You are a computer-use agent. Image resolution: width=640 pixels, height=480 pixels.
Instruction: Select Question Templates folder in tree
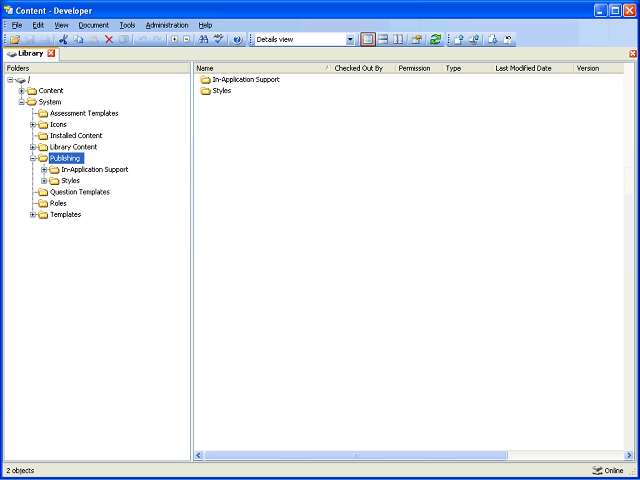pos(80,192)
